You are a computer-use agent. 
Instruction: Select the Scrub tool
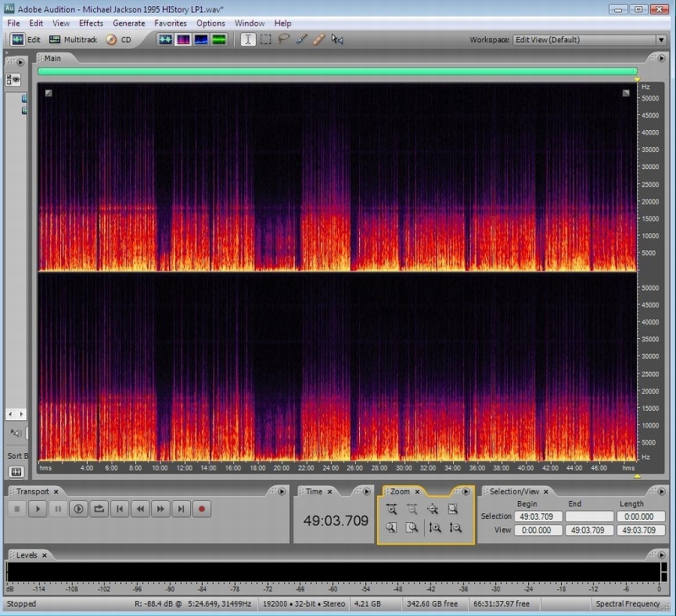(337, 40)
